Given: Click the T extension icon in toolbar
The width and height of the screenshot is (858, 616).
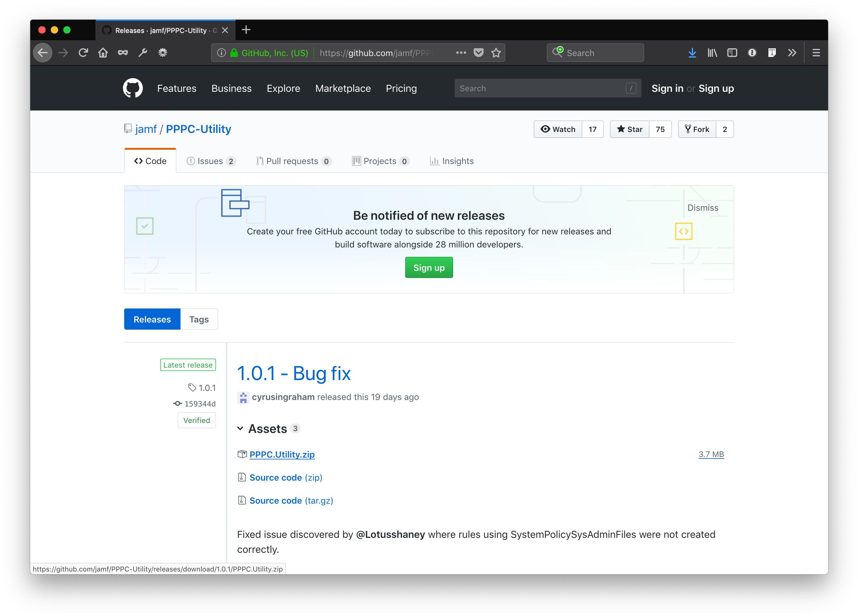Looking at the screenshot, I should coord(772,53).
